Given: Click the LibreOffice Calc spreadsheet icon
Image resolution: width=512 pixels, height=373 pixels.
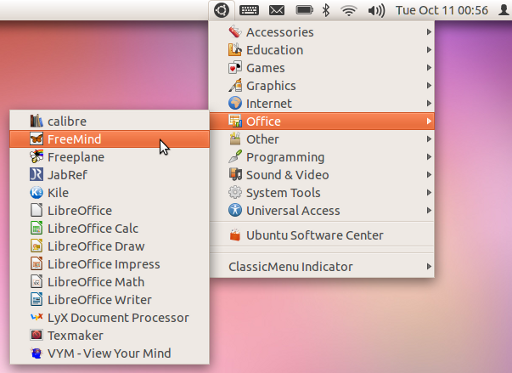Looking at the screenshot, I should [36, 228].
